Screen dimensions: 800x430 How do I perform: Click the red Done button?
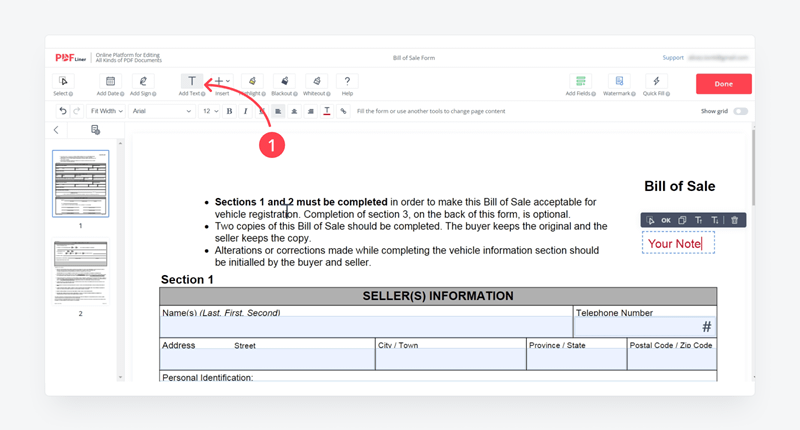723,84
